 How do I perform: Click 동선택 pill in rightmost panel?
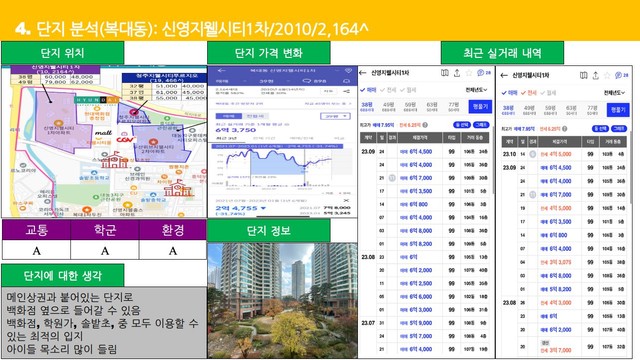click(600, 129)
